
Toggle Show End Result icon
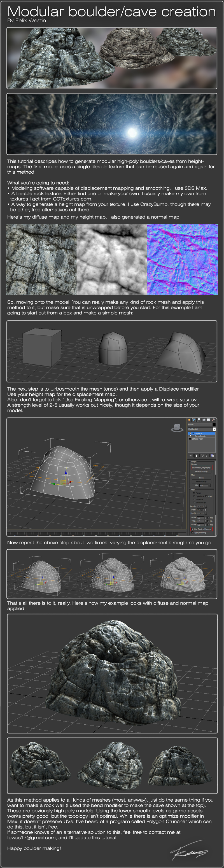(197, 456)
